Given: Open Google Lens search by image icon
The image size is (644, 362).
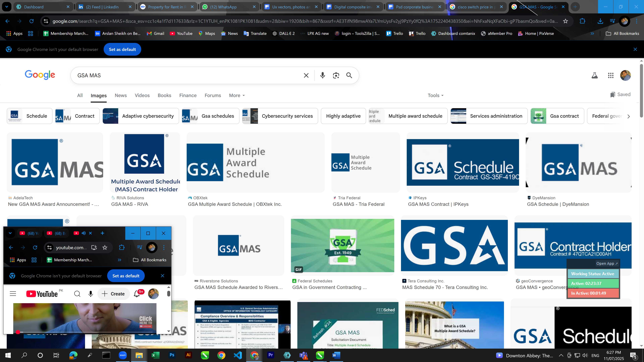Looking at the screenshot, I should click(x=336, y=75).
